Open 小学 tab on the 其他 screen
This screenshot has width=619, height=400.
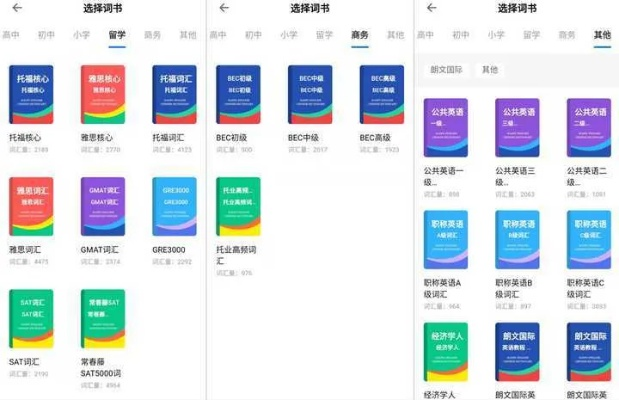[496, 35]
